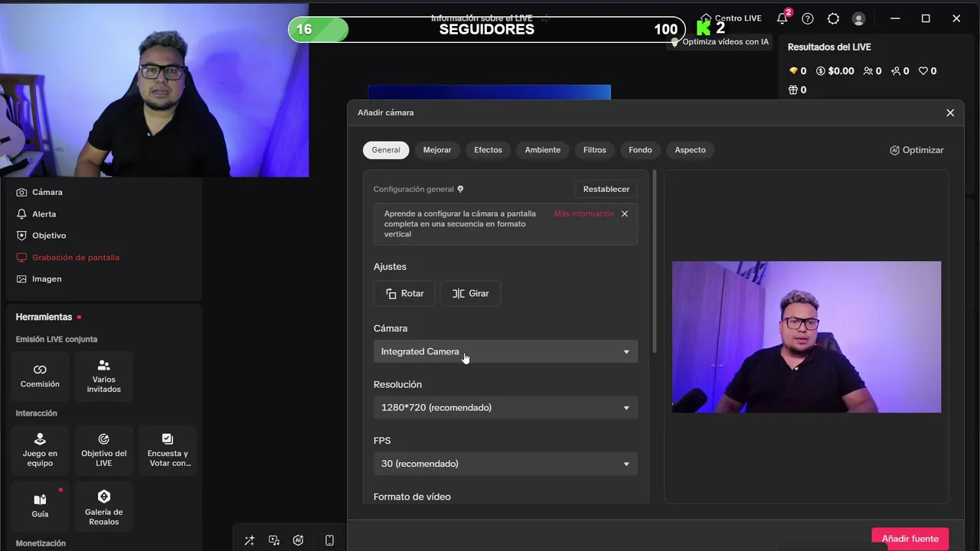
Task: Click the likes heart count
Action: click(x=927, y=71)
